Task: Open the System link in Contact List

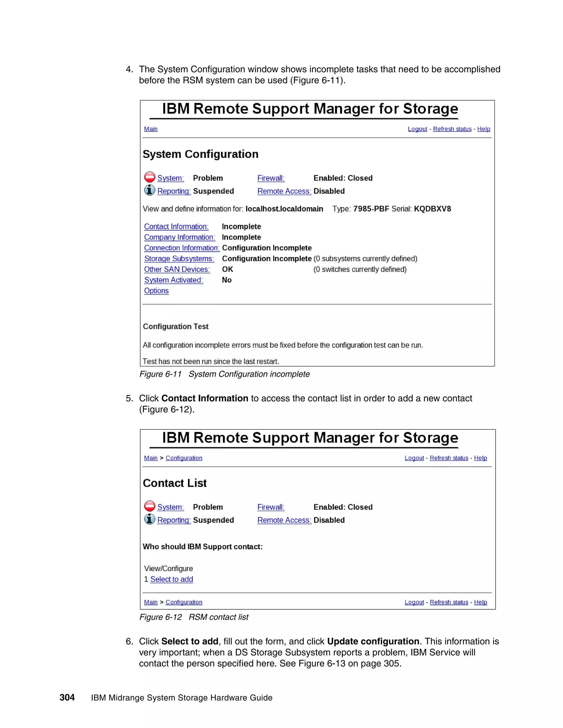Action: (x=170, y=507)
